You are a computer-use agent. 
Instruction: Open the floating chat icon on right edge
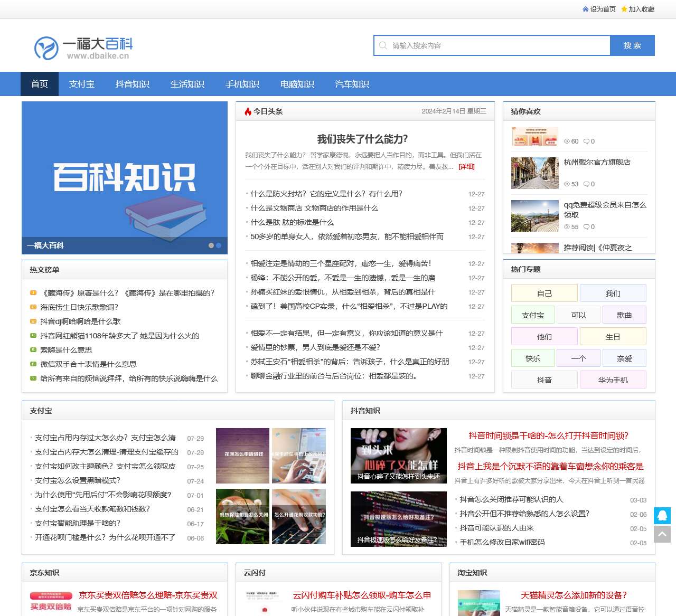click(x=662, y=516)
